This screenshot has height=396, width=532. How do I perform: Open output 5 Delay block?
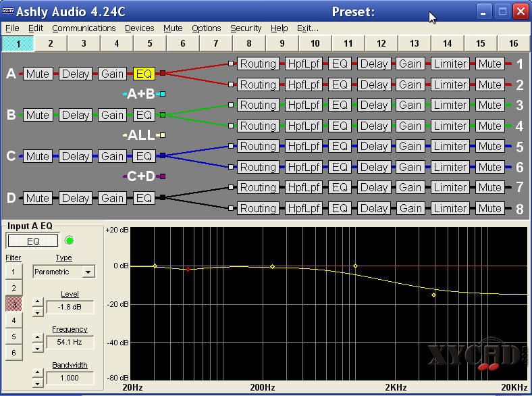pos(374,146)
